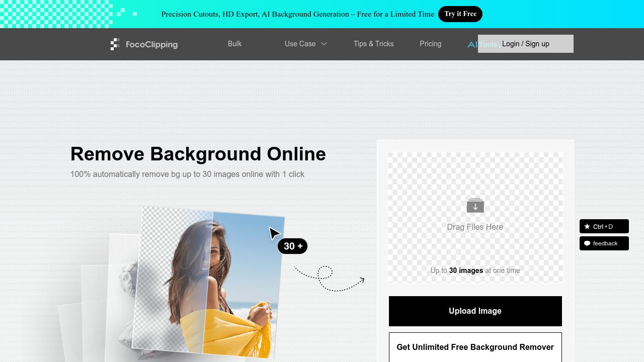Go to Tips & Tricks
644x362 pixels.
[374, 44]
